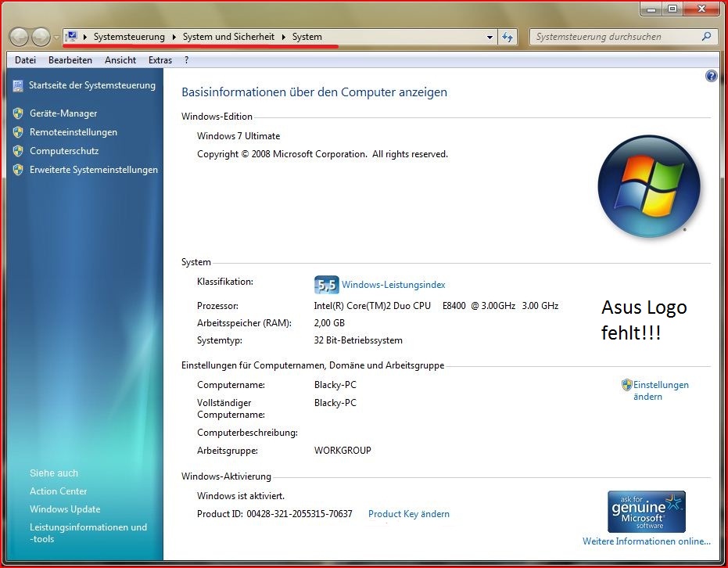Click the 32 Bit-Betriebssystem value
The image size is (728, 568).
click(358, 340)
